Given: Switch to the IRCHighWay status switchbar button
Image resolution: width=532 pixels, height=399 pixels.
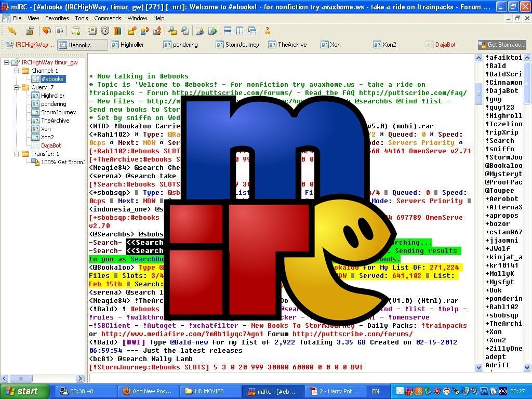Looking at the screenshot, I should point(30,45).
